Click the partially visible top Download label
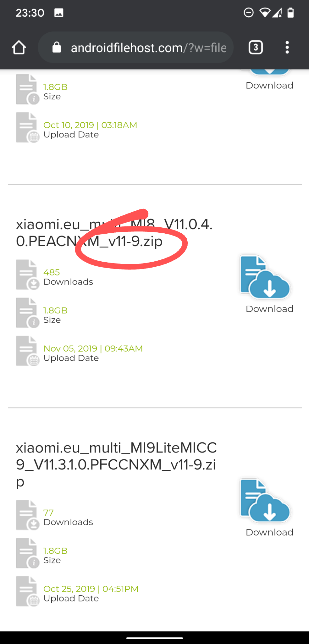The height and width of the screenshot is (644, 309). coord(269,86)
